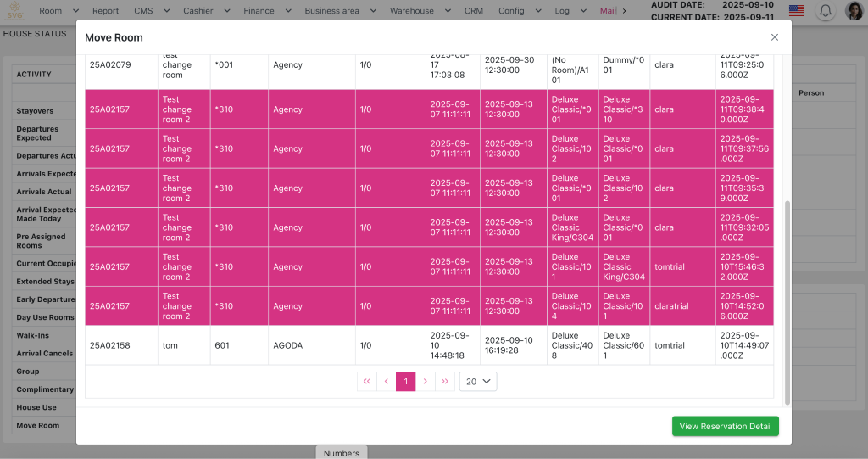Open the Warehouse menu
The width and height of the screenshot is (868, 459).
[419, 11]
